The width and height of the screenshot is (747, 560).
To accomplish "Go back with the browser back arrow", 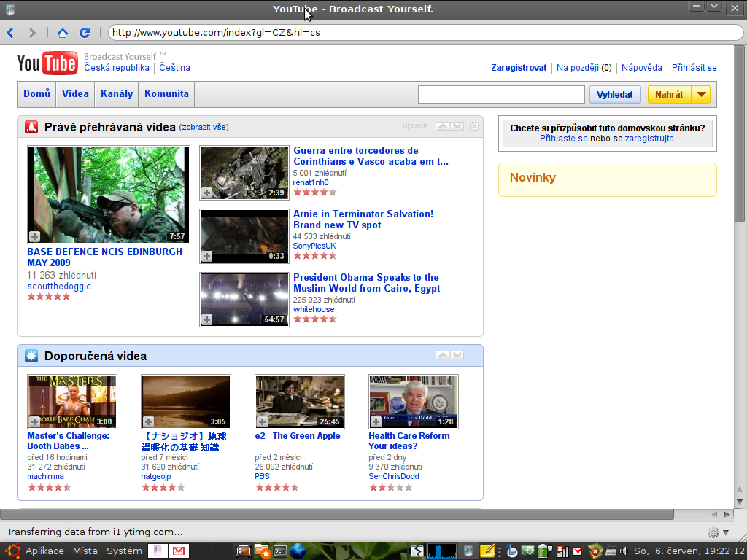I will pos(10,32).
